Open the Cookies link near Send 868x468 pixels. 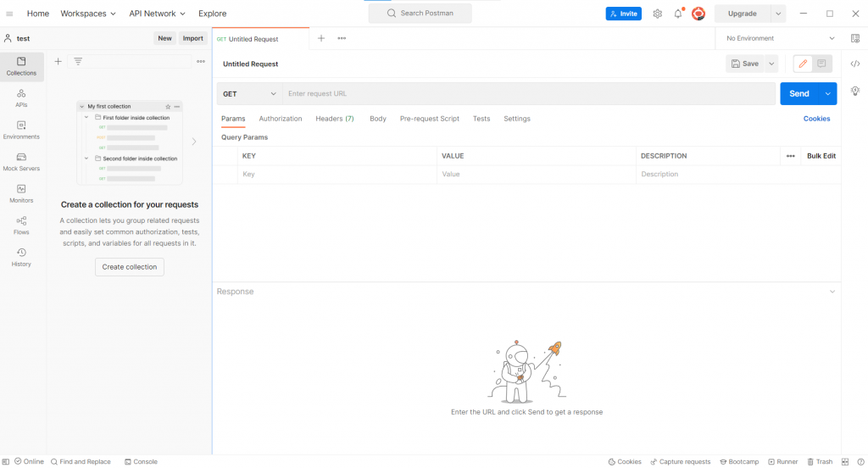816,119
